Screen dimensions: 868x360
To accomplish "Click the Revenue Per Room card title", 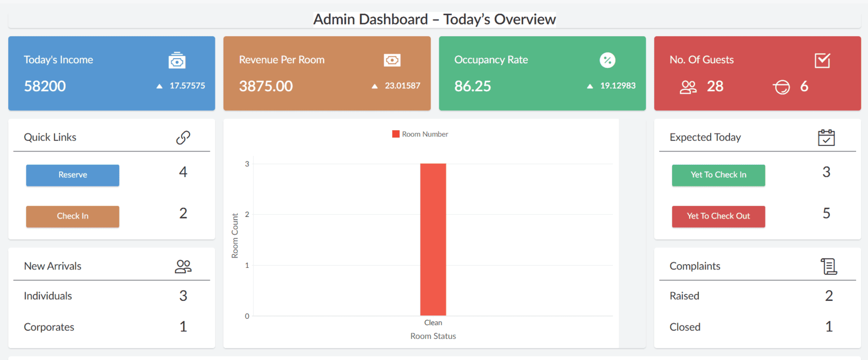I will (282, 60).
